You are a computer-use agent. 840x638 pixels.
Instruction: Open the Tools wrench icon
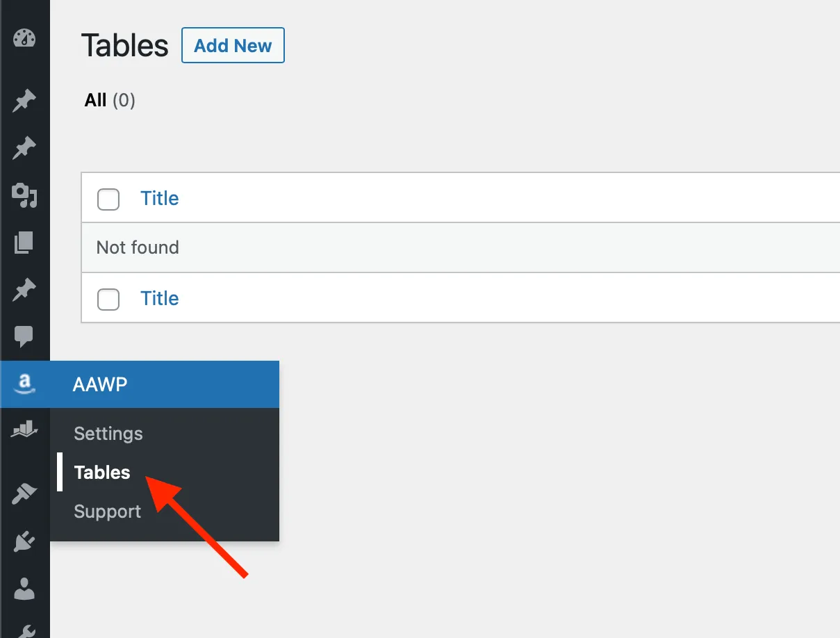point(24,631)
